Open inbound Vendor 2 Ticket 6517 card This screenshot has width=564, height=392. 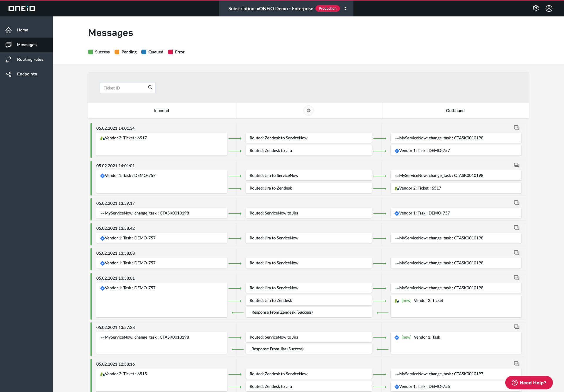click(x=162, y=144)
